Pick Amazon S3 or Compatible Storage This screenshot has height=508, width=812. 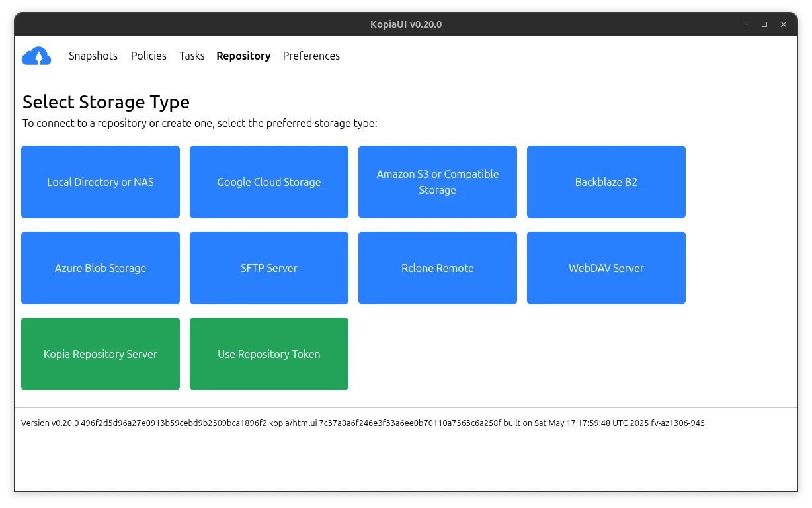tap(438, 182)
